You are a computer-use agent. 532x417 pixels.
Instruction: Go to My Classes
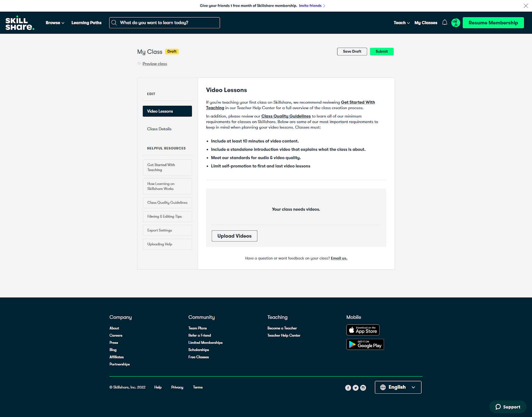[x=426, y=23]
